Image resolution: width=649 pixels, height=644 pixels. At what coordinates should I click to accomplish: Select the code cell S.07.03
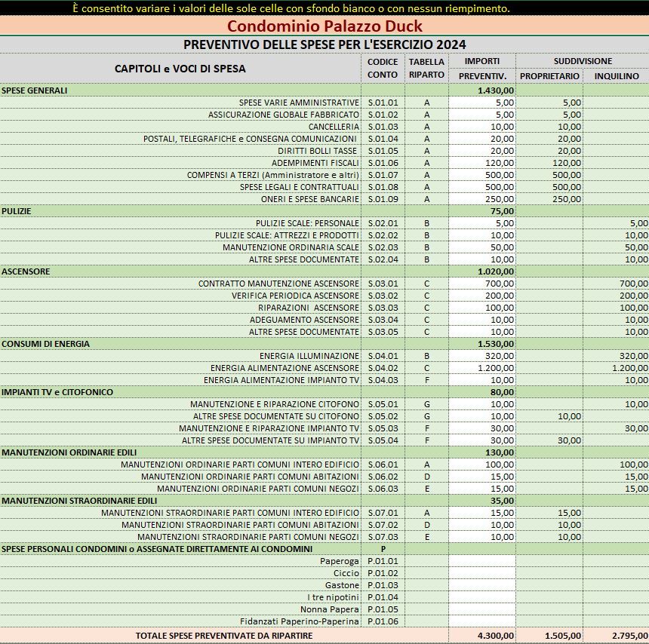(x=383, y=537)
